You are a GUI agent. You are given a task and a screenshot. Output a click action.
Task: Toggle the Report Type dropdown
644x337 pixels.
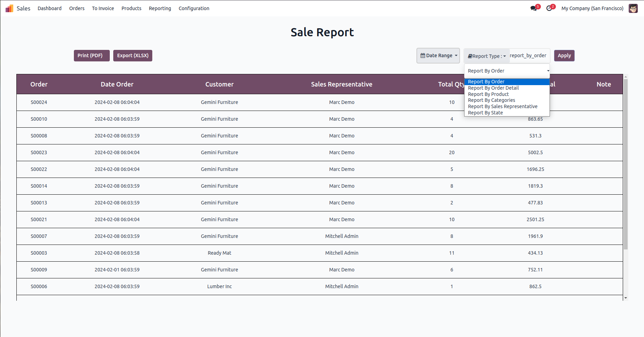[x=487, y=56]
